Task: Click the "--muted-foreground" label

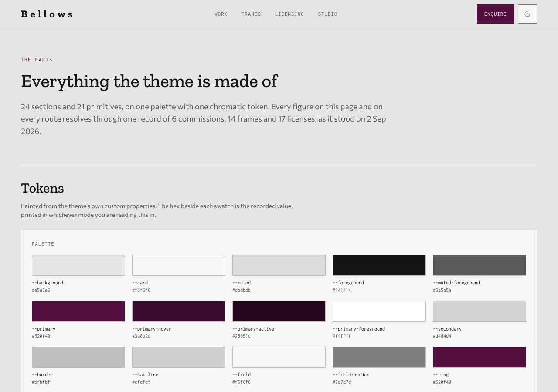Action: point(456,283)
